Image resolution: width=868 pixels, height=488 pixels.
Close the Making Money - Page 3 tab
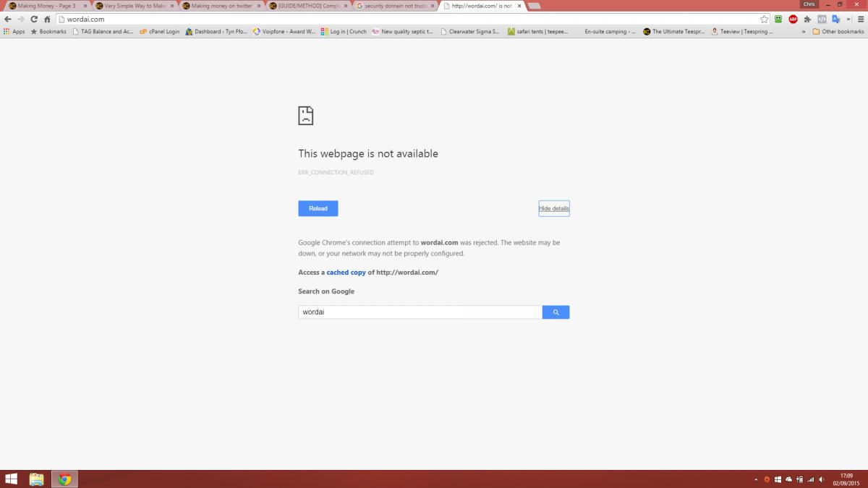pyautogui.click(x=85, y=6)
